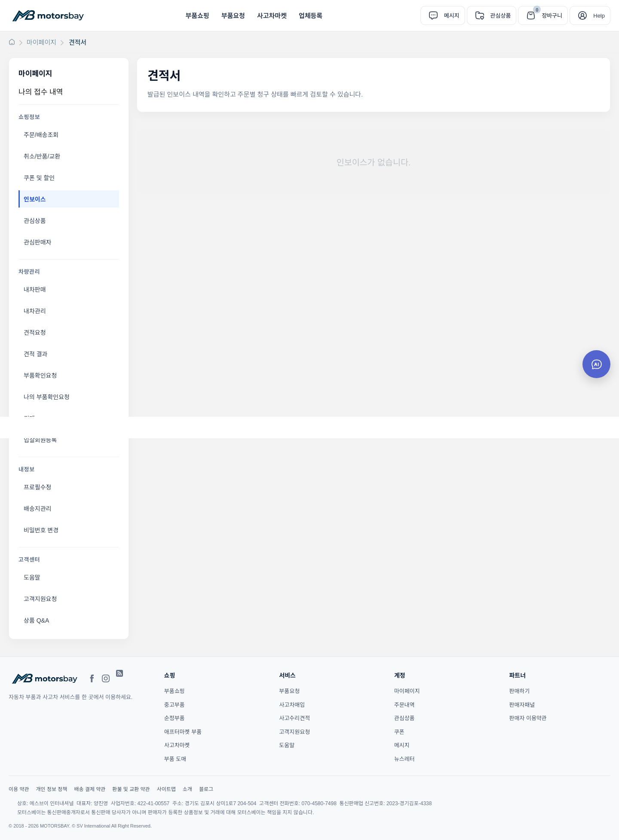619x840 pixels.
Task: Select 주문/배송조회 in sidebar
Action: click(69, 134)
